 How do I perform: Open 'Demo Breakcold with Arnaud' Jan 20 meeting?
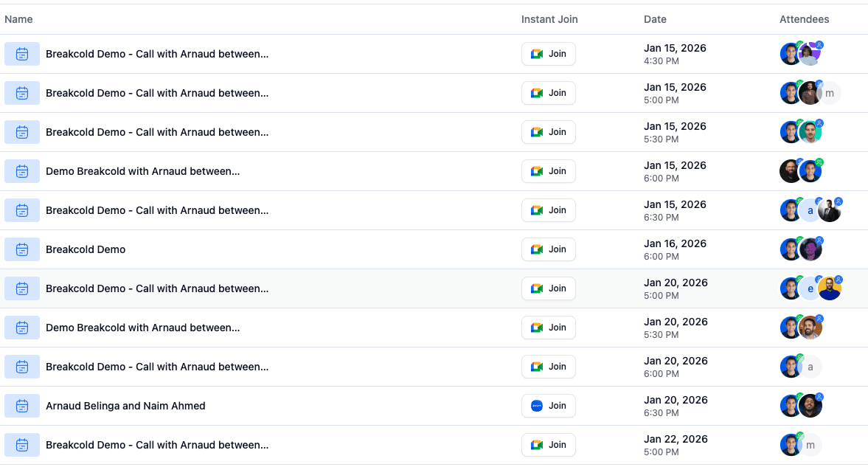[143, 328]
